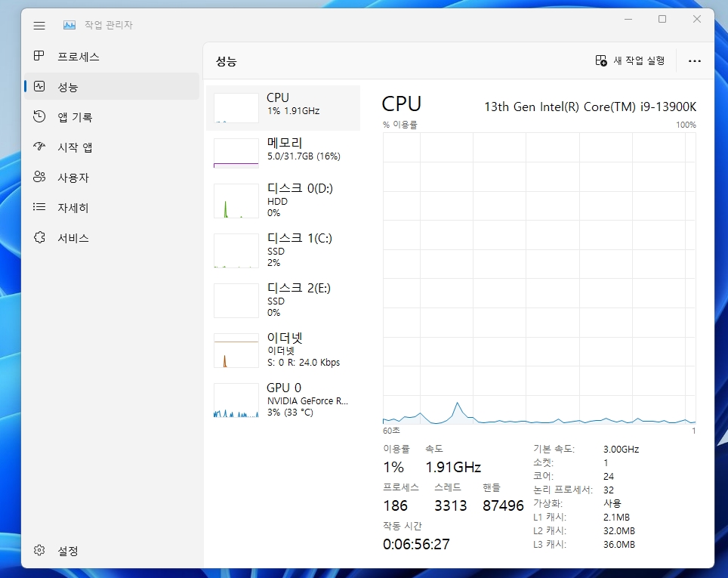Click the 디스크 2(E:) label
Screen dimensions: 728x578
299,288
